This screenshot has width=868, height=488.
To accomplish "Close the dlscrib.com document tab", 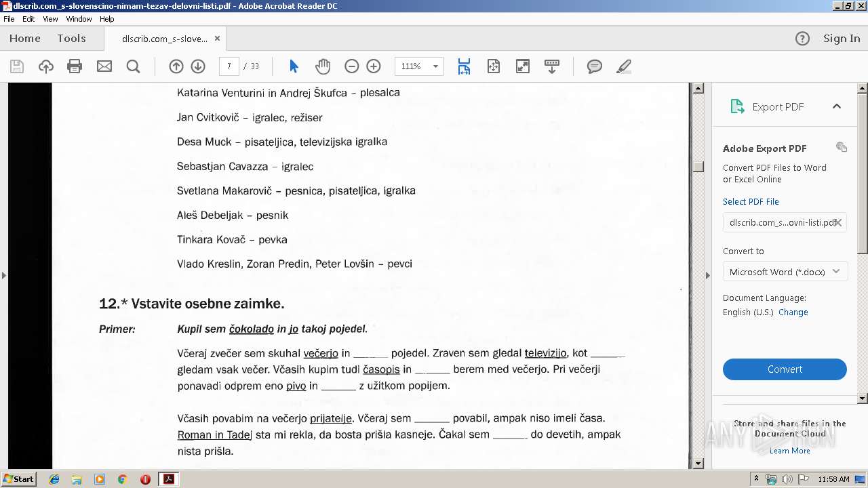I will (x=217, y=39).
